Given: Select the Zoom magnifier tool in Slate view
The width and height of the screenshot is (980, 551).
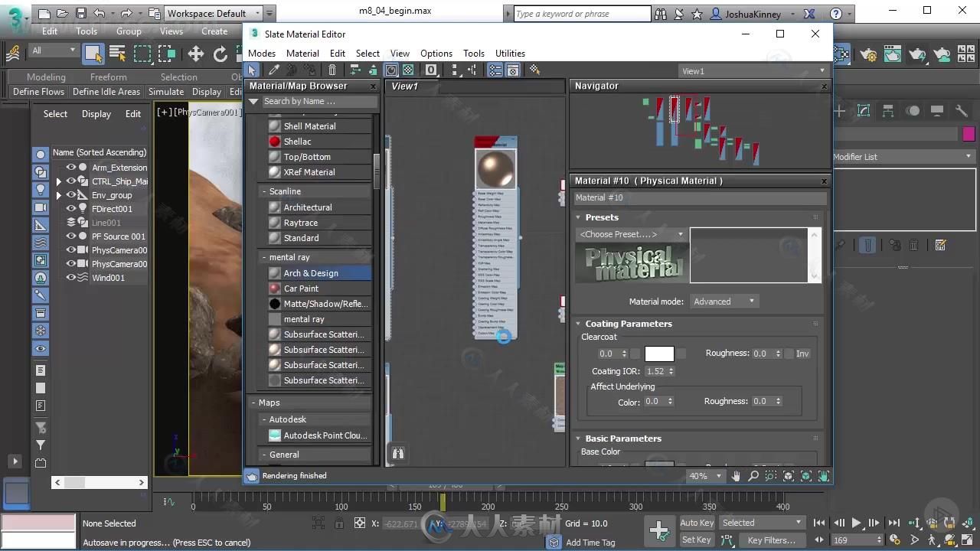Looking at the screenshot, I should [753, 475].
